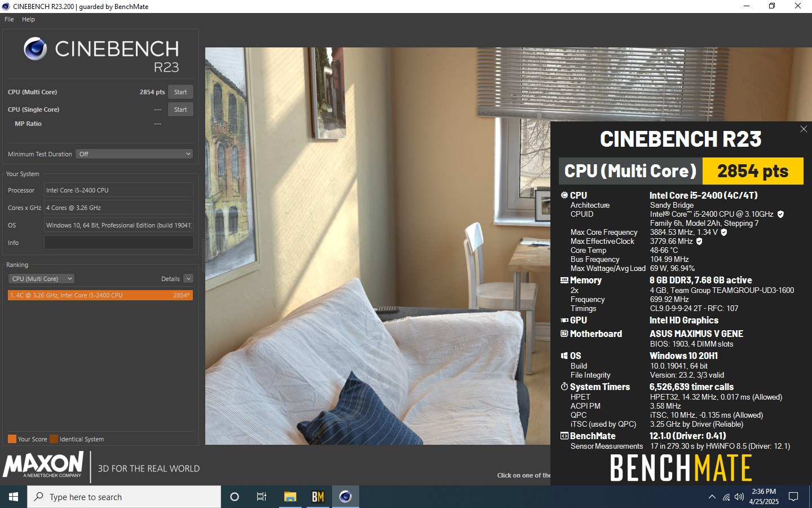The width and height of the screenshot is (812, 508).
Task: Click the 2854 pts yellow score badge
Action: pyautogui.click(x=753, y=171)
